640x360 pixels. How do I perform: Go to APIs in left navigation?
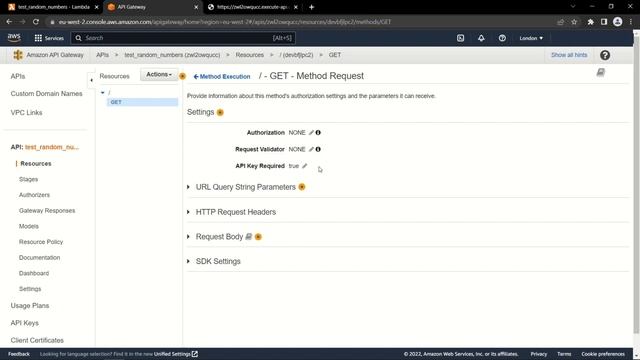[18, 76]
